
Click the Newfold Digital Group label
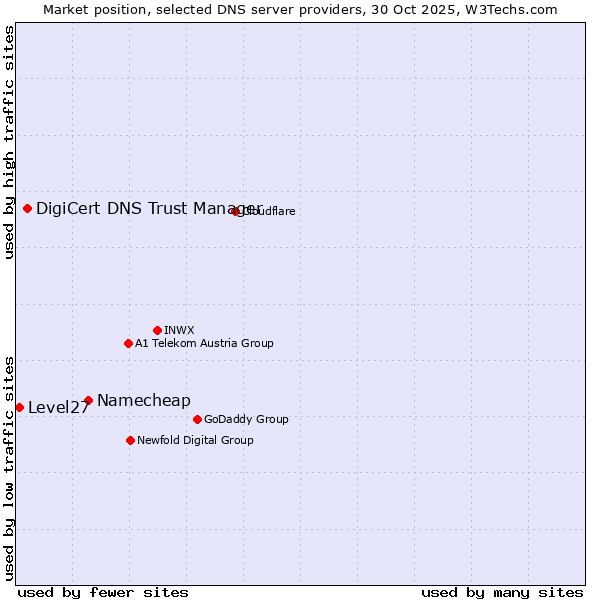[x=195, y=440]
